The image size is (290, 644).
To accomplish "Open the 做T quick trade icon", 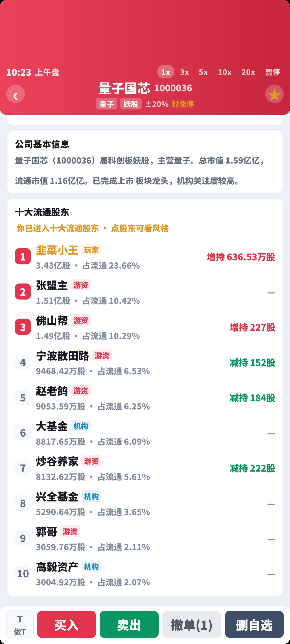I will (x=20, y=624).
